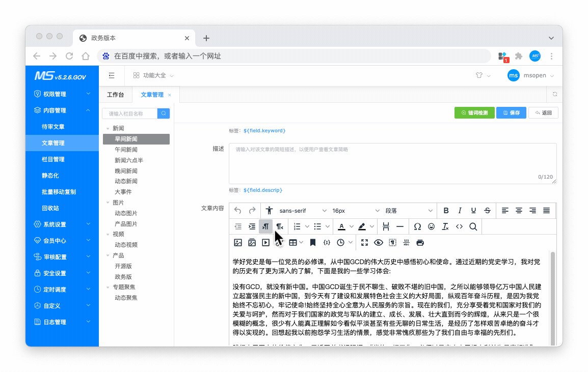Switch to the 工作台 tab
Viewport: 588px width, 372px height.
(x=115, y=95)
